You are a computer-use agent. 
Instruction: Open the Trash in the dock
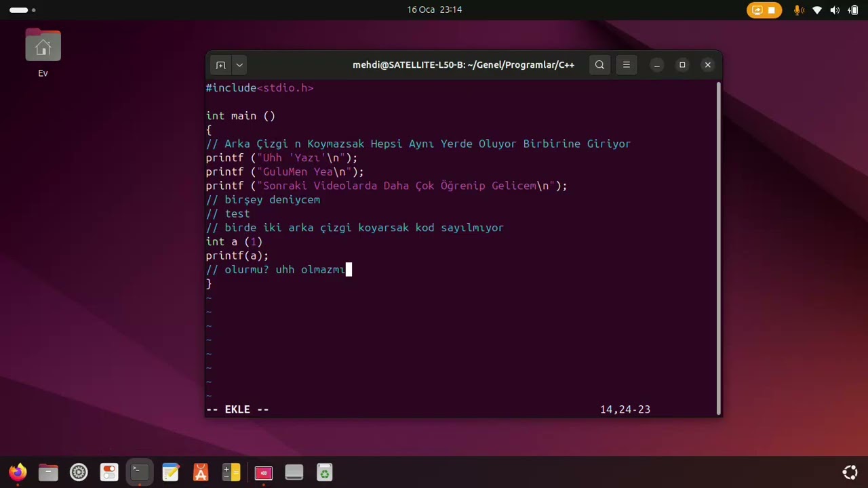(x=325, y=472)
